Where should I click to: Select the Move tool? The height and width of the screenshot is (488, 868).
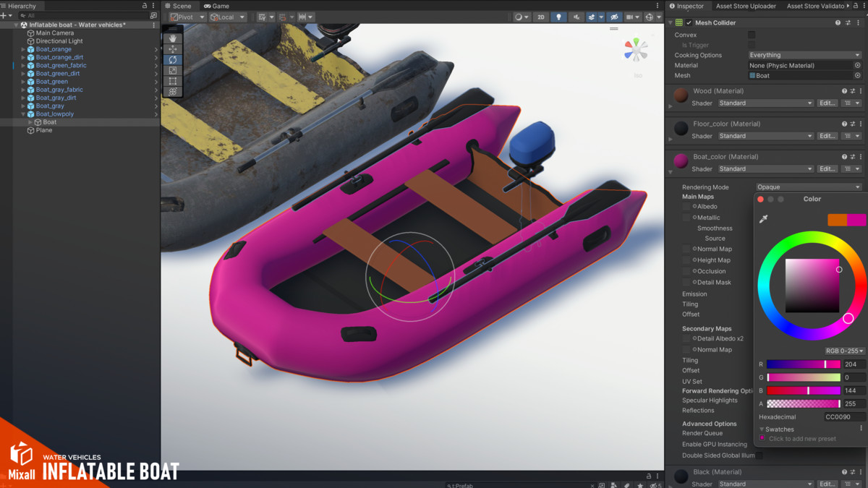173,49
